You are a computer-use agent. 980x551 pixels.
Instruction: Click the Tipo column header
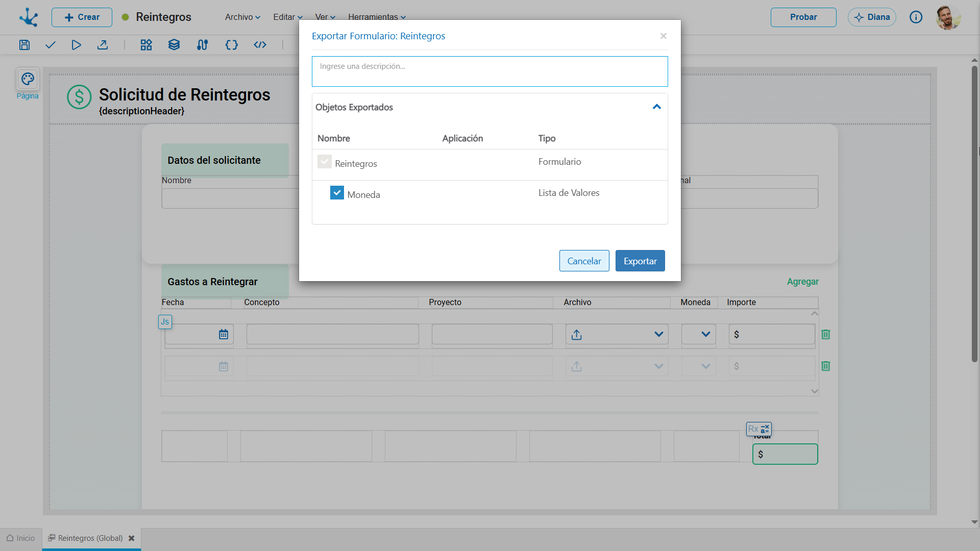coord(547,138)
